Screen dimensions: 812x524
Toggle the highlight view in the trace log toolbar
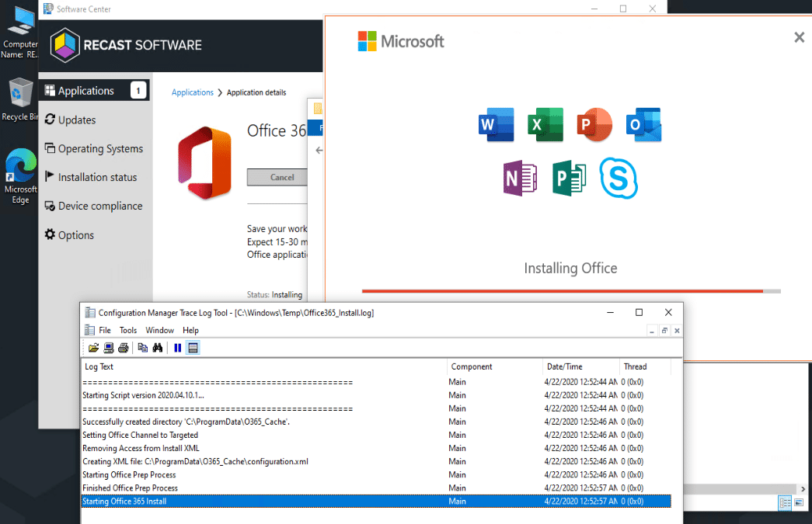pyautogui.click(x=191, y=348)
